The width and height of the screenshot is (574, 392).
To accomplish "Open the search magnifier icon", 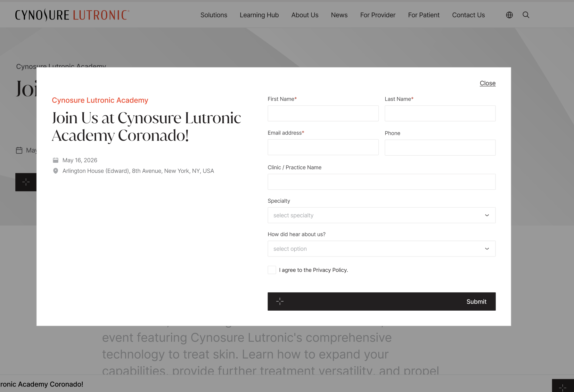I will coord(526,15).
